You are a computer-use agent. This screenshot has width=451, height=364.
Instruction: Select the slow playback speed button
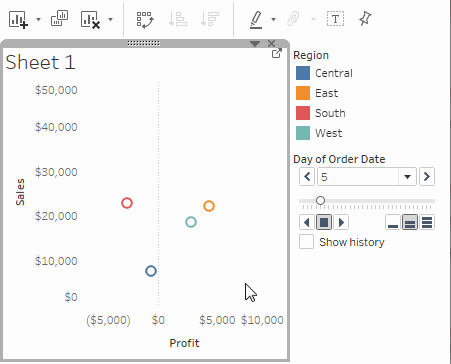[393, 222]
